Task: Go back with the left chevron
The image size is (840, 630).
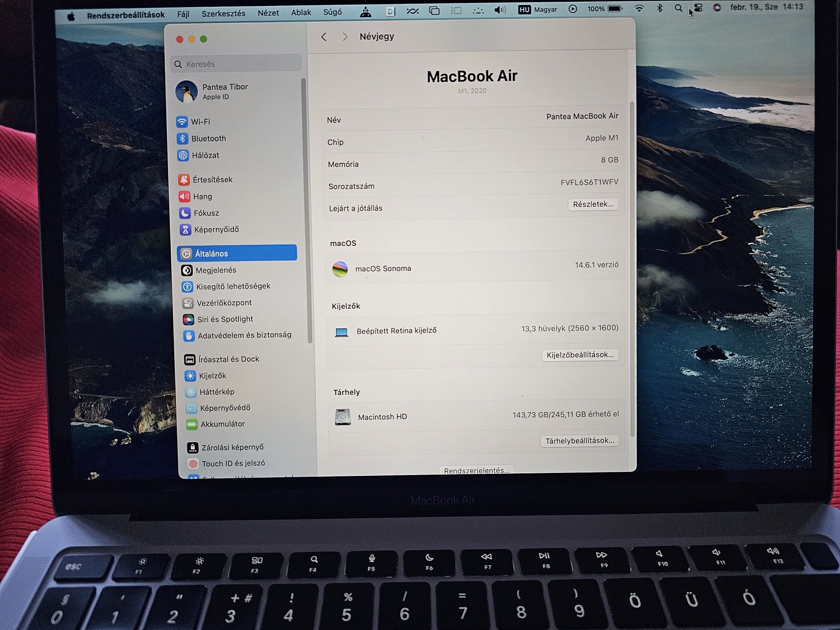Action: (x=324, y=37)
